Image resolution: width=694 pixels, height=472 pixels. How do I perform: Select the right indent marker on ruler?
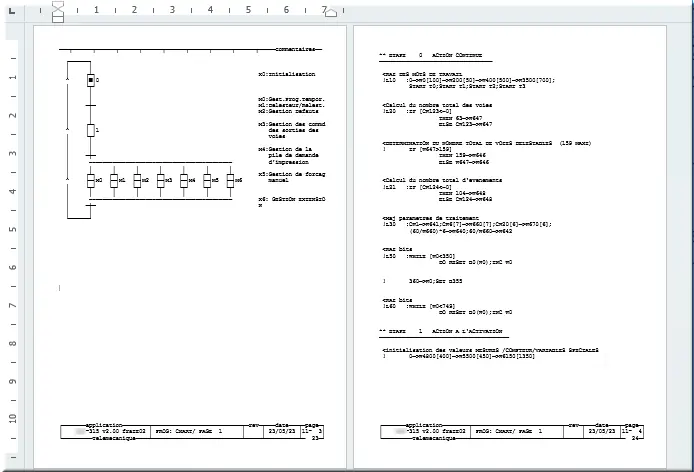coord(331,12)
